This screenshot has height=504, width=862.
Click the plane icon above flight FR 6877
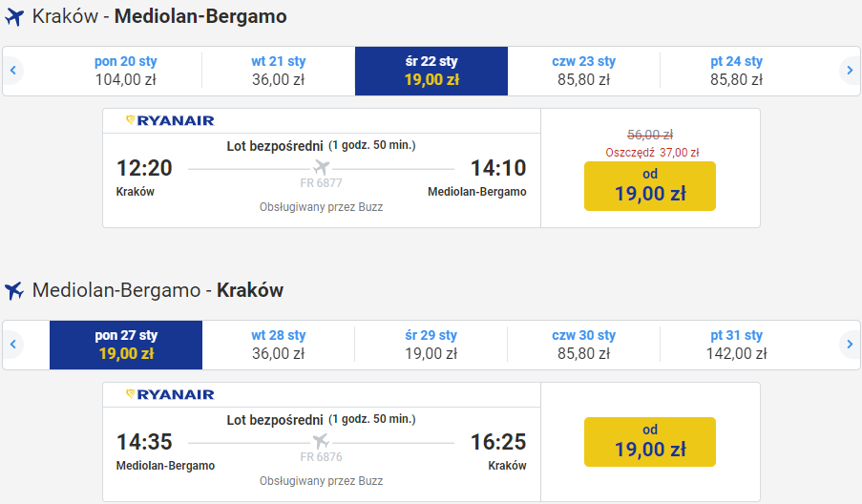point(321,169)
